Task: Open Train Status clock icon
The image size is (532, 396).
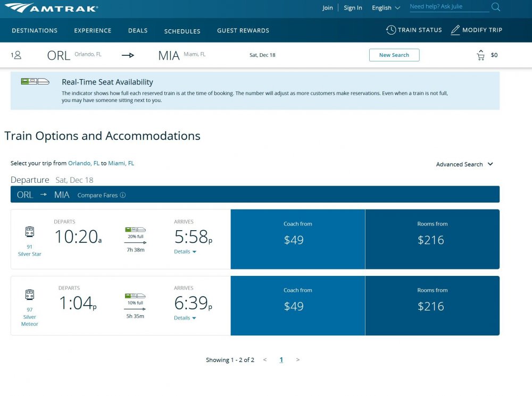Action: coord(391,30)
